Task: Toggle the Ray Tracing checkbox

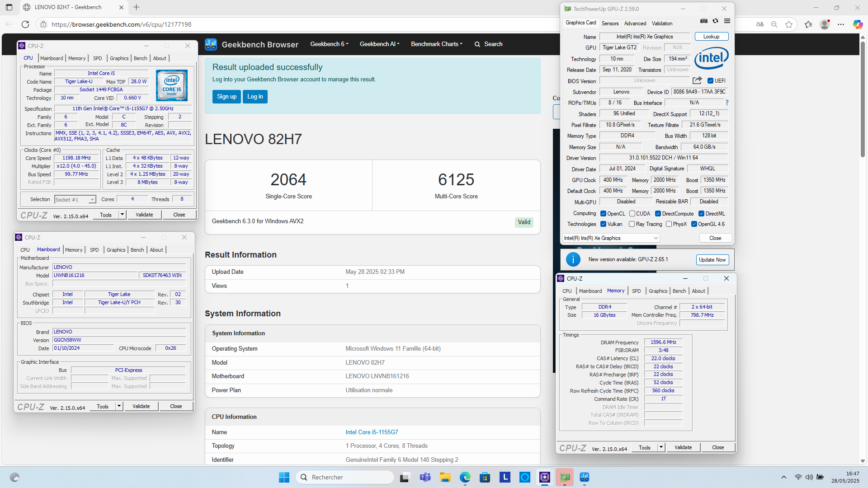Action: [632, 224]
